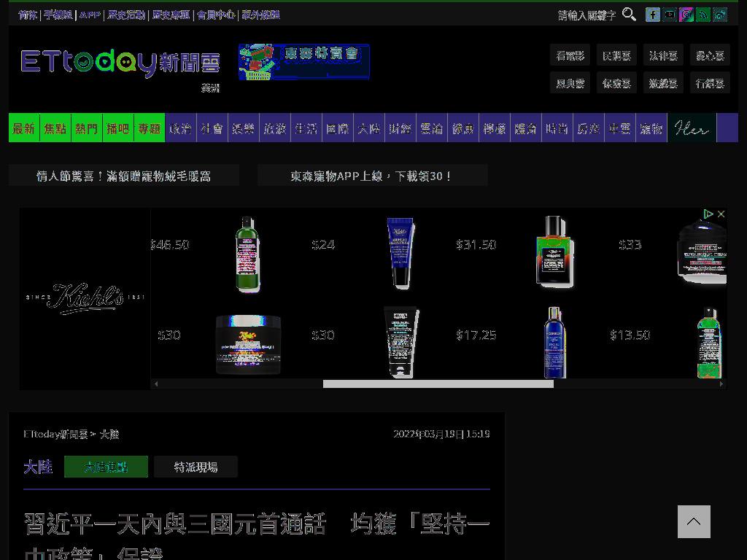Screen dimensions: 747x560
Task: Click the black tube product at $17.25
Action: (401, 343)
